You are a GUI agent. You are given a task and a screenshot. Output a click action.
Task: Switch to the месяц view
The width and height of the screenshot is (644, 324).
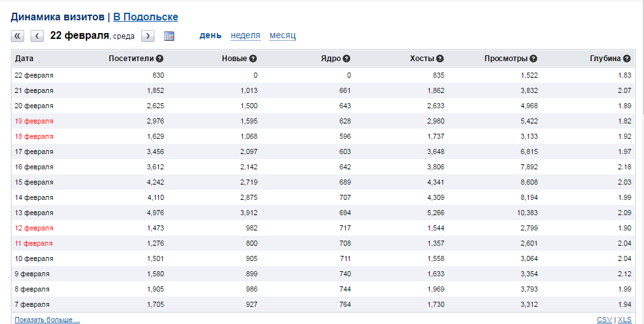282,35
